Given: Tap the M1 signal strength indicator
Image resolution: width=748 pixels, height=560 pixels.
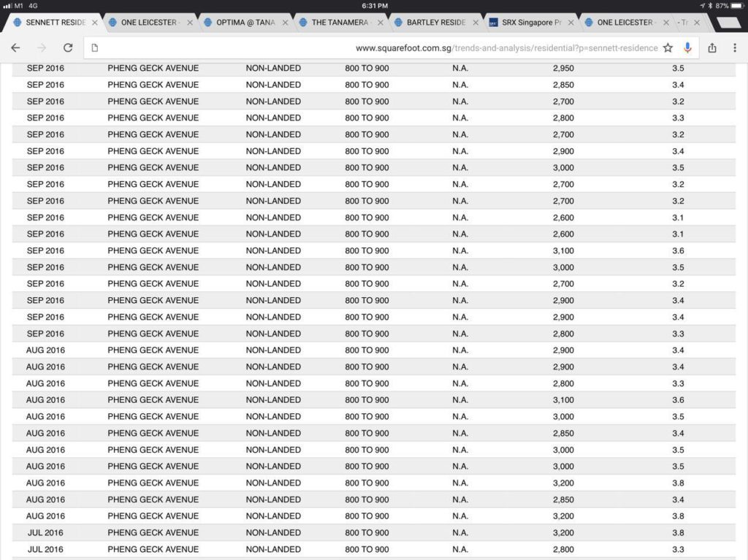Looking at the screenshot, I should click(x=7, y=6).
